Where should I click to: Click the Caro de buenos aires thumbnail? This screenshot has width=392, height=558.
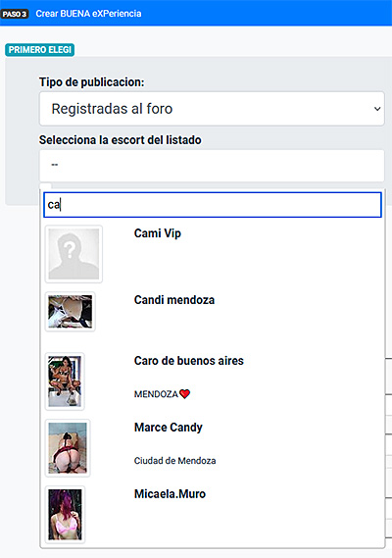pyautogui.click(x=65, y=381)
